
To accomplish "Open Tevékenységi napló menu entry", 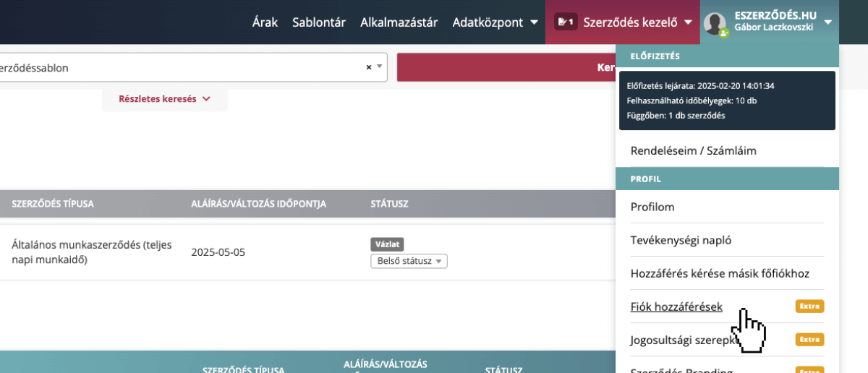I will [x=676, y=240].
